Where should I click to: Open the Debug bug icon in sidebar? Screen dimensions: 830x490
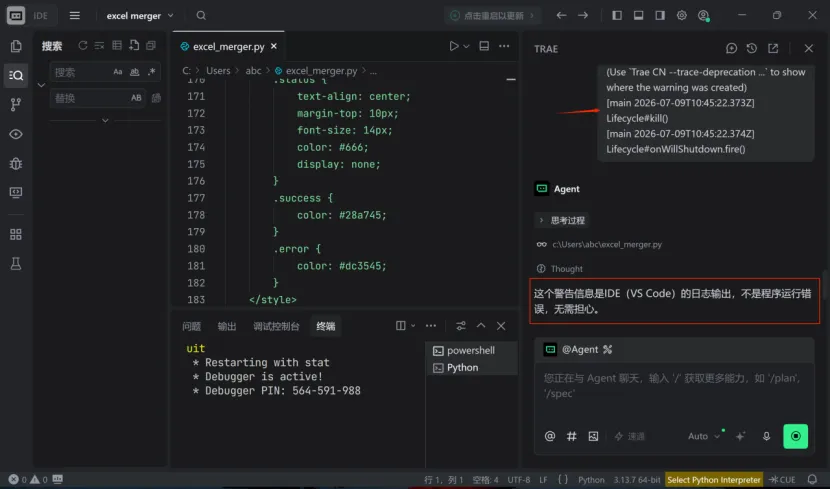click(16, 164)
